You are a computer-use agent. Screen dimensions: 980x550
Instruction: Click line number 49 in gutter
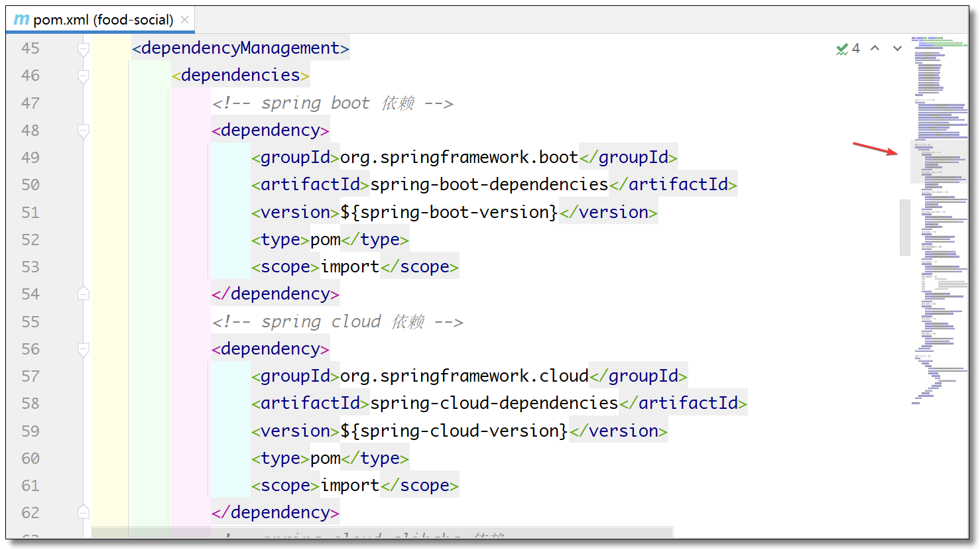[x=31, y=158]
